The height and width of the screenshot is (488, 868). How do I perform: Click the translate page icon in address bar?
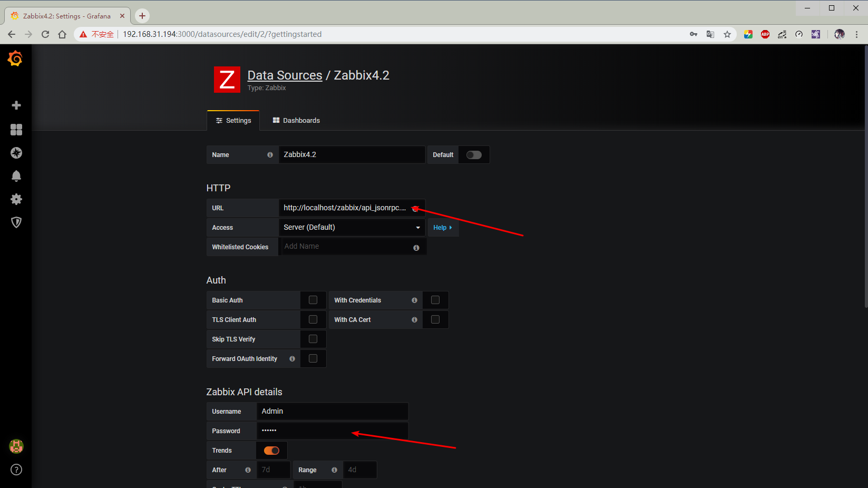pos(710,34)
